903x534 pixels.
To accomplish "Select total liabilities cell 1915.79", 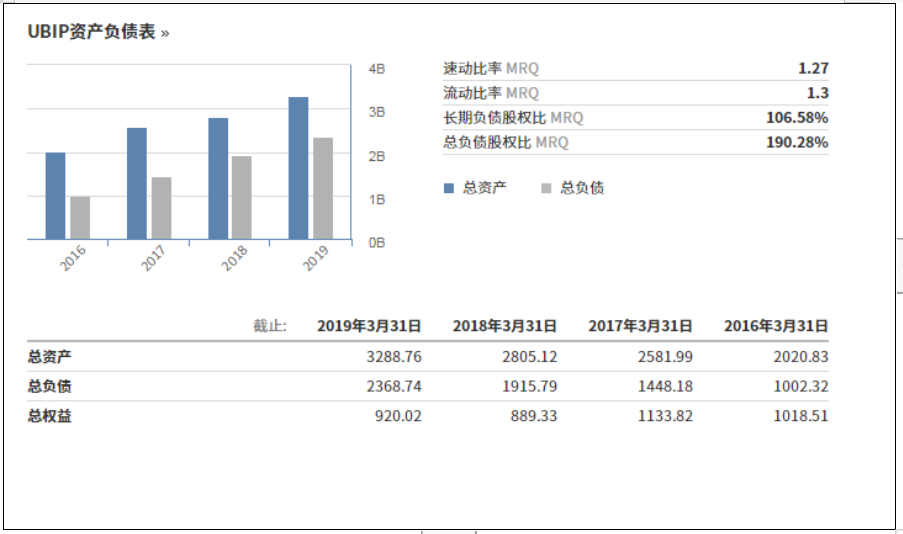I will pos(530,387).
